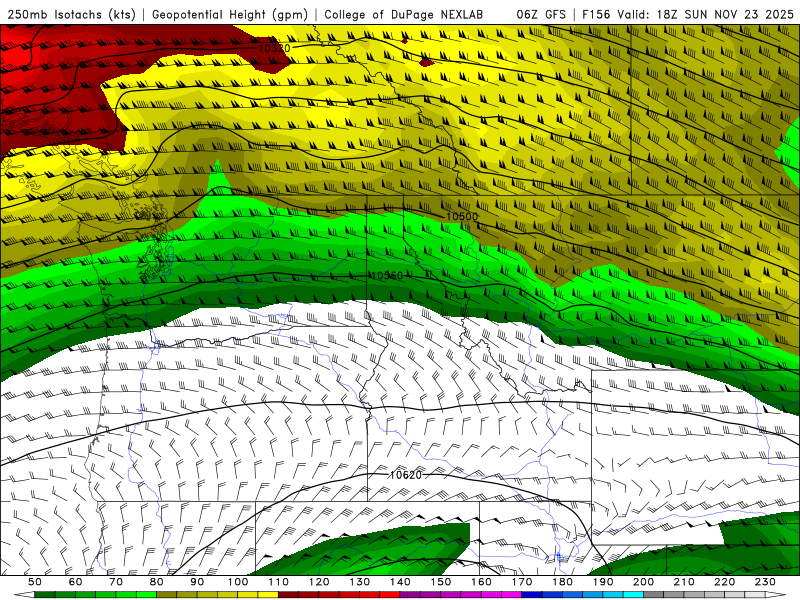Click the 50 value on the color scale
800x600 pixels.
click(35, 582)
